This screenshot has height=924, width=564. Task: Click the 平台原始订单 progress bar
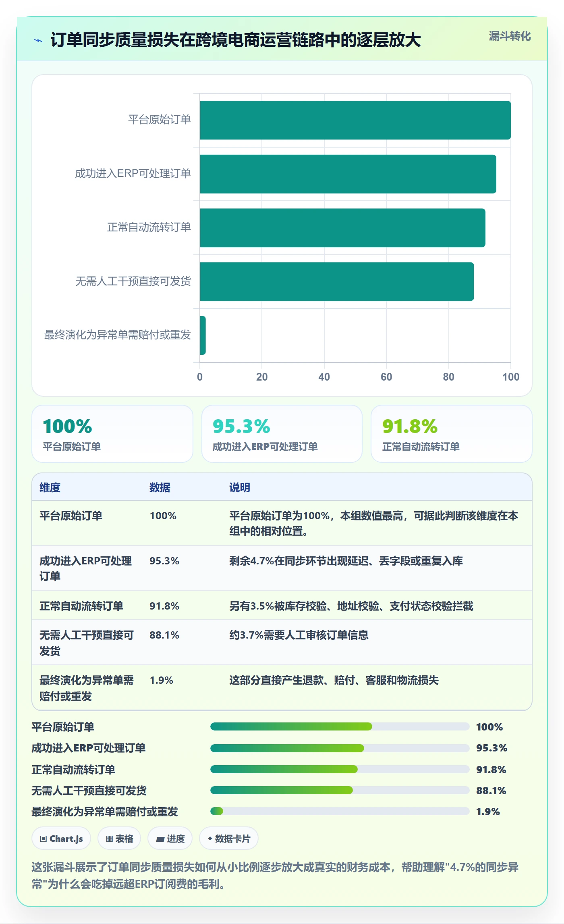(340, 726)
